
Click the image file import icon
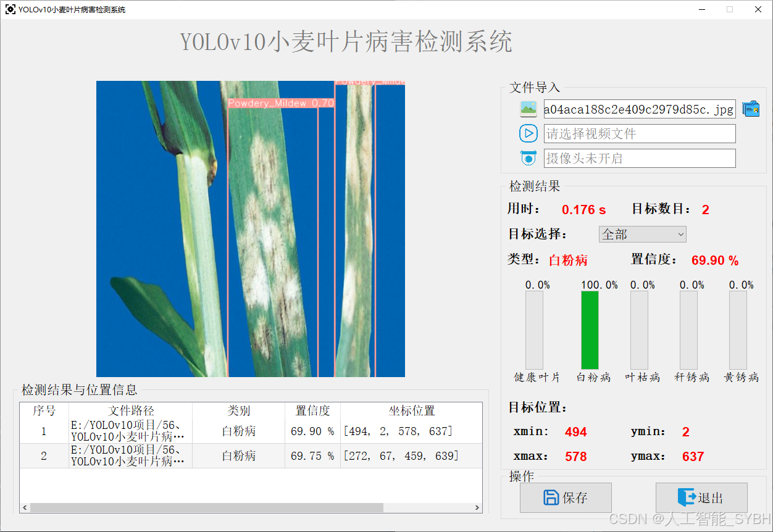click(x=529, y=109)
